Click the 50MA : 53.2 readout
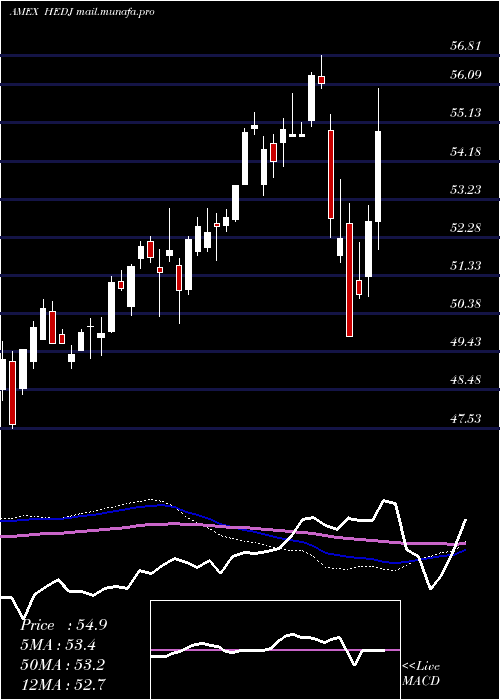 coord(62,665)
